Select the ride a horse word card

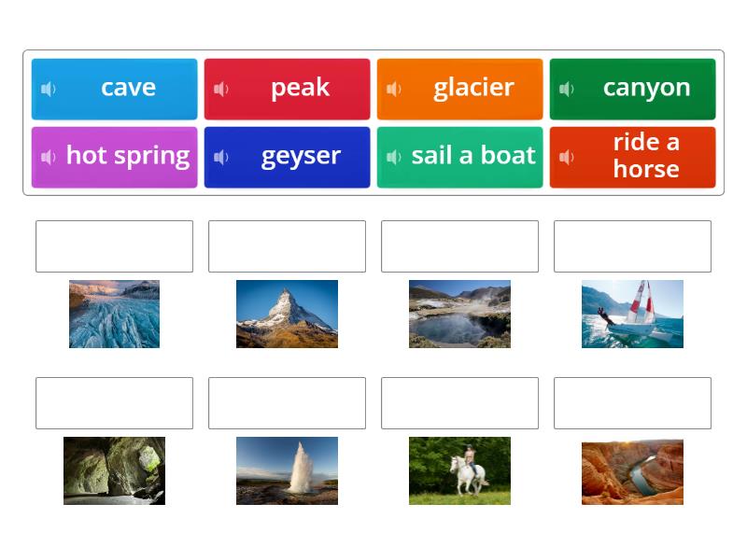[x=644, y=157]
